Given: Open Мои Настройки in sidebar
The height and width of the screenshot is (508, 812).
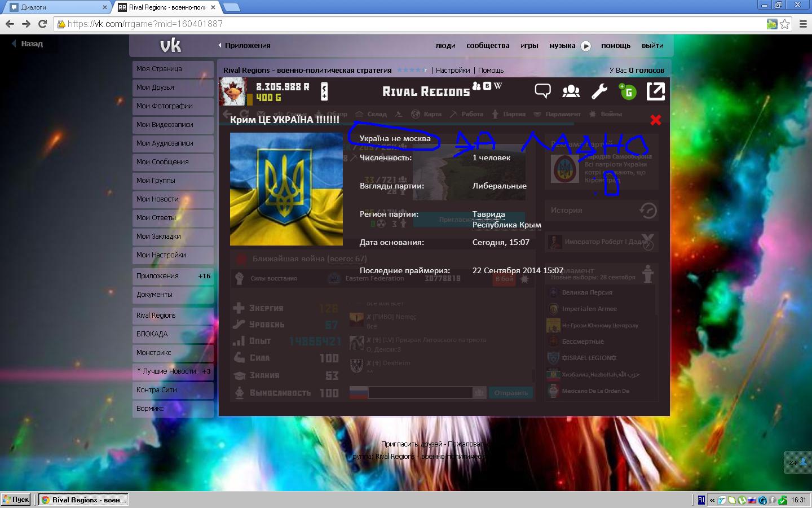Looking at the screenshot, I should (173, 255).
